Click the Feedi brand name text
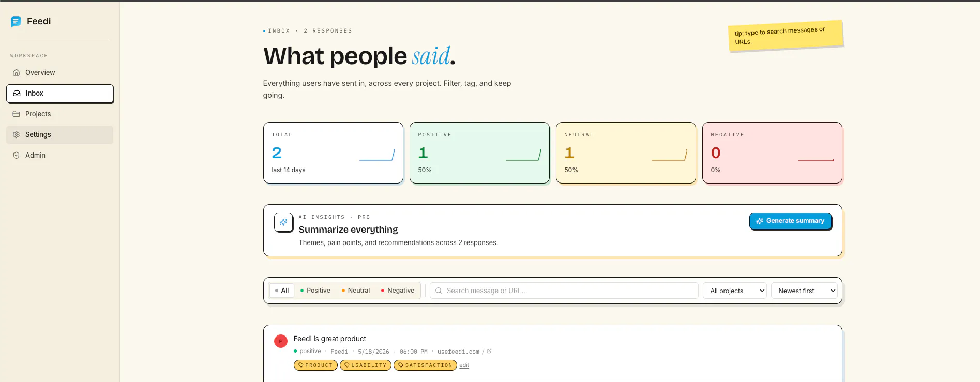Viewport: 980px width, 382px height. (x=39, y=21)
